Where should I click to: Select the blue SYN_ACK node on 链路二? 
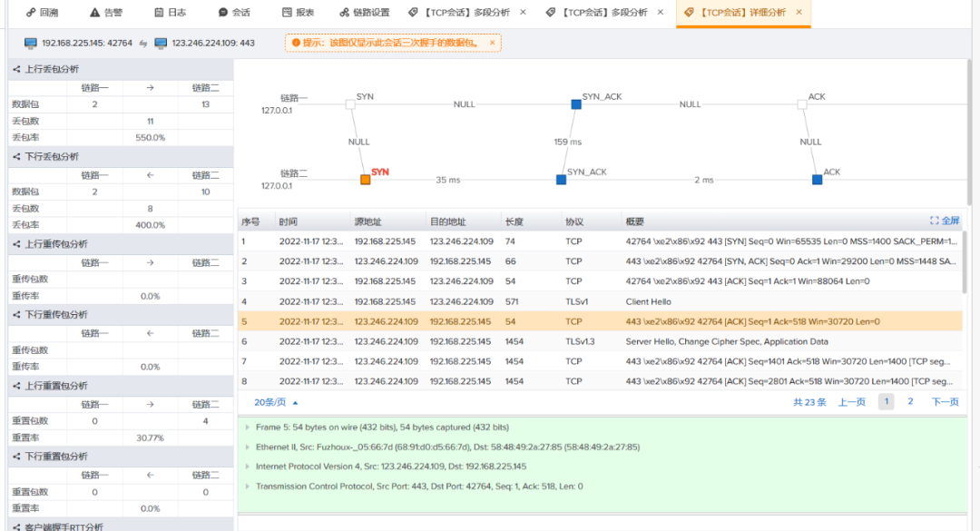(562, 180)
